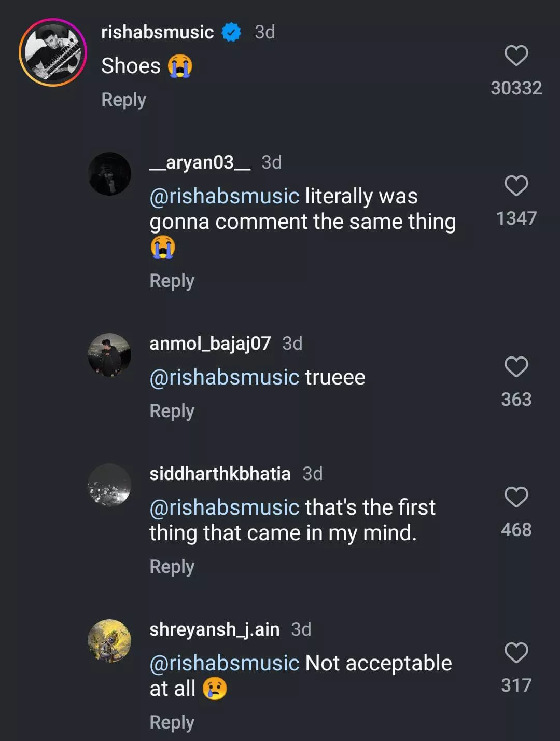
Task: Tap @rishabsmusic mention in __aryan03__'s reply
Action: tap(224, 196)
